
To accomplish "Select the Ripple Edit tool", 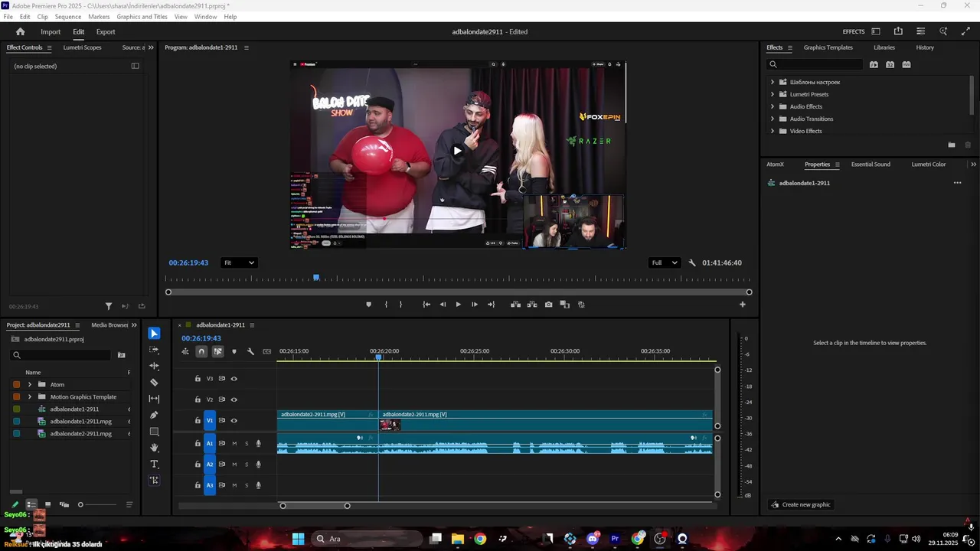I will click(x=154, y=366).
